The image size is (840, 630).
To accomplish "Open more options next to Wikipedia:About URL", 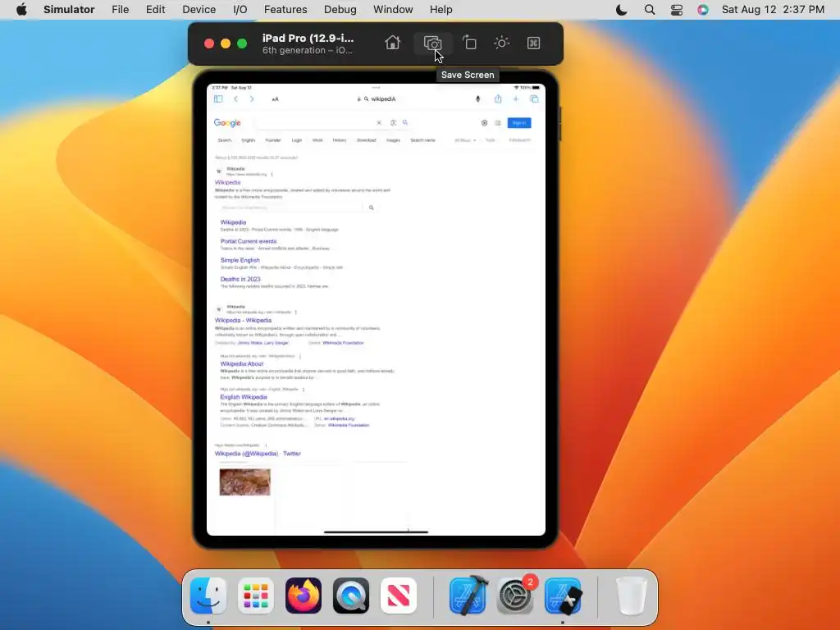I will click(x=300, y=356).
